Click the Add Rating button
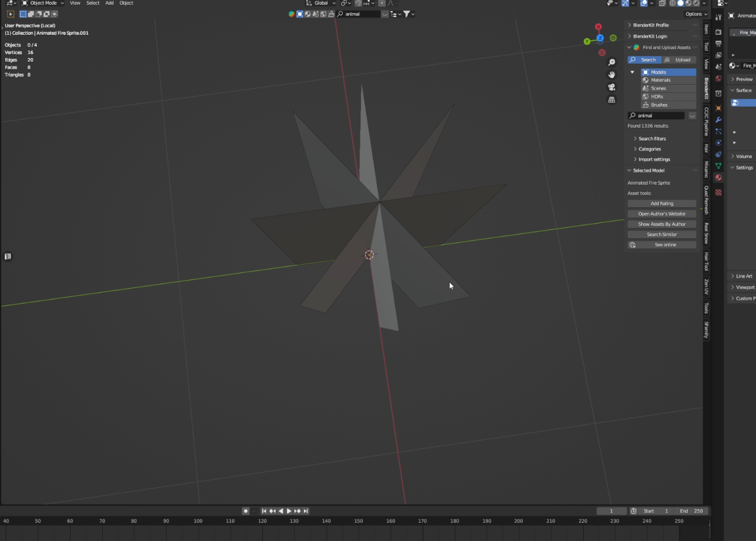756x541 pixels. click(661, 203)
